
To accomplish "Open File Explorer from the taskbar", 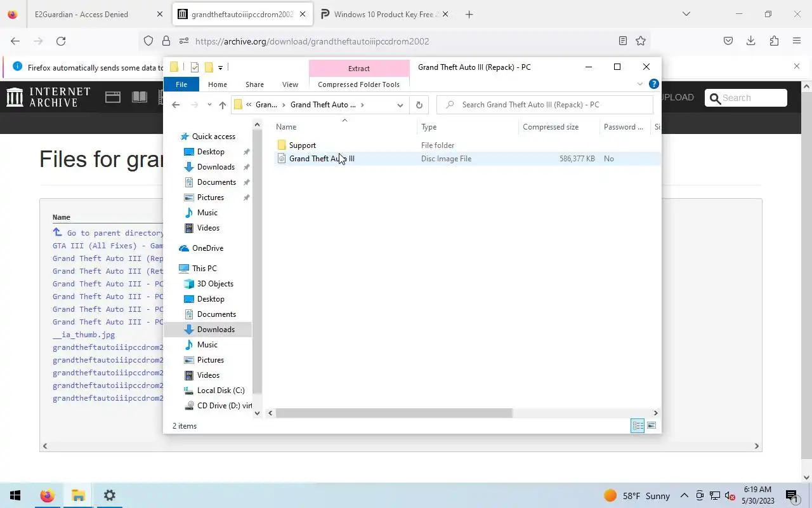I will [78, 495].
